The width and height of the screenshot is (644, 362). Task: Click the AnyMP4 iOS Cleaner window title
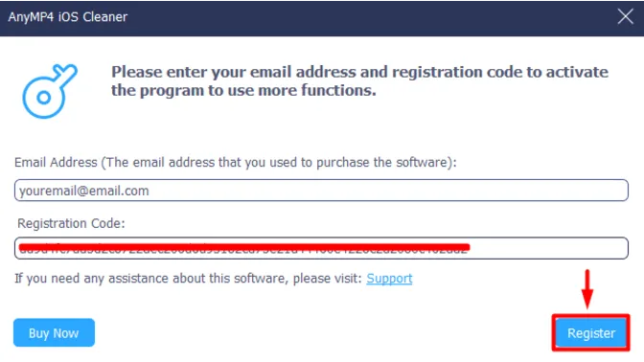point(68,17)
